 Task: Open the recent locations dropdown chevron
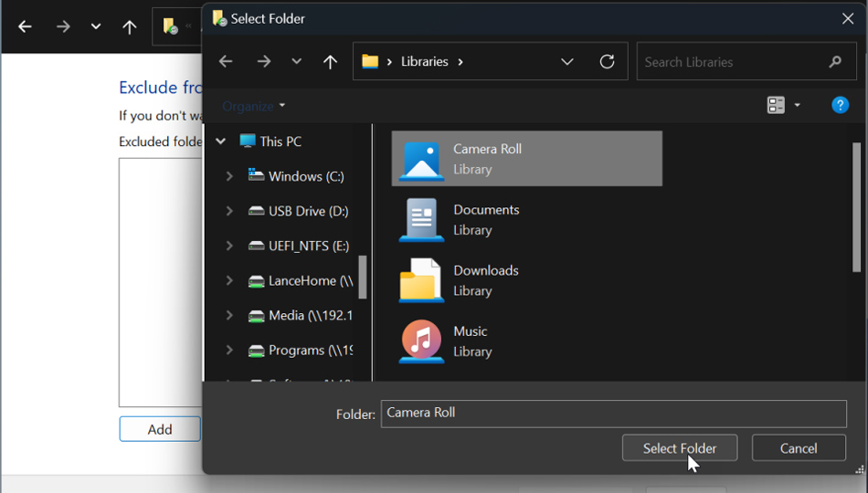pos(296,62)
